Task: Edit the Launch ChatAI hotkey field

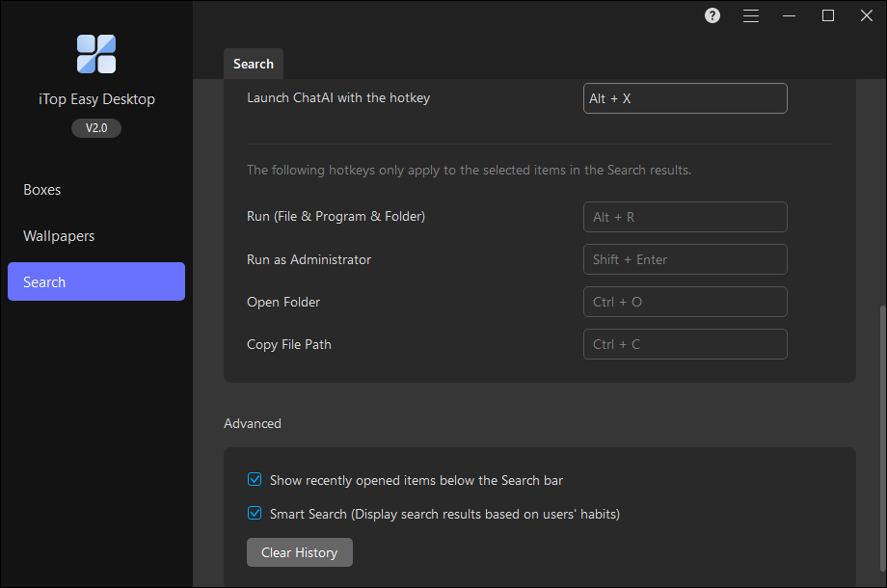Action: pyautogui.click(x=685, y=98)
